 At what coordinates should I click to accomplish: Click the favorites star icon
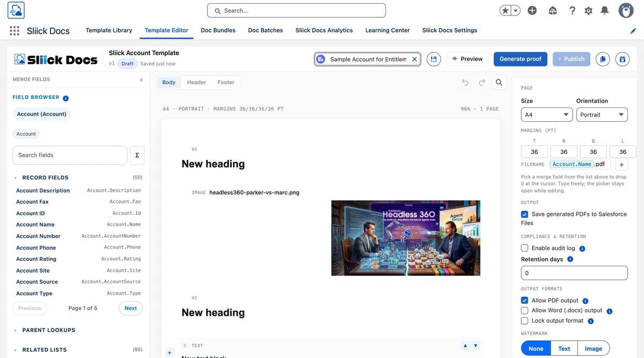506,10
